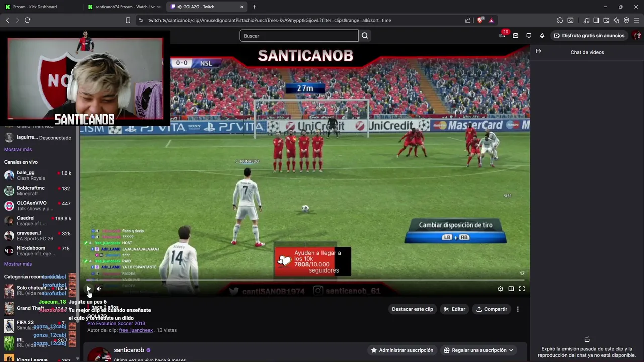Open the user profile avatar menu
Viewport: 644px width, 362px height.
point(637,36)
